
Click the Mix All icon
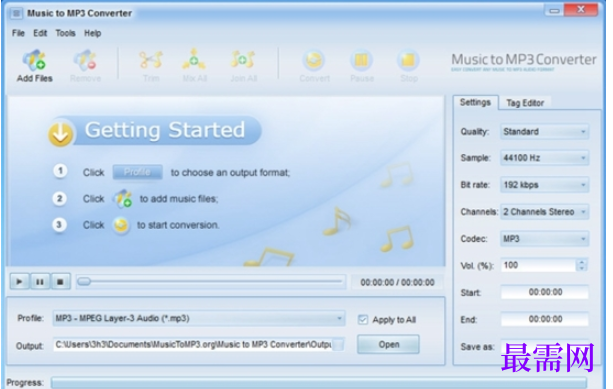click(194, 59)
